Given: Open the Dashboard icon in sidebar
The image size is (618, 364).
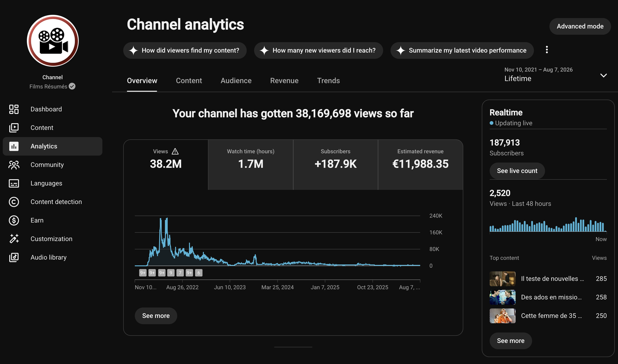Looking at the screenshot, I should coord(14,109).
